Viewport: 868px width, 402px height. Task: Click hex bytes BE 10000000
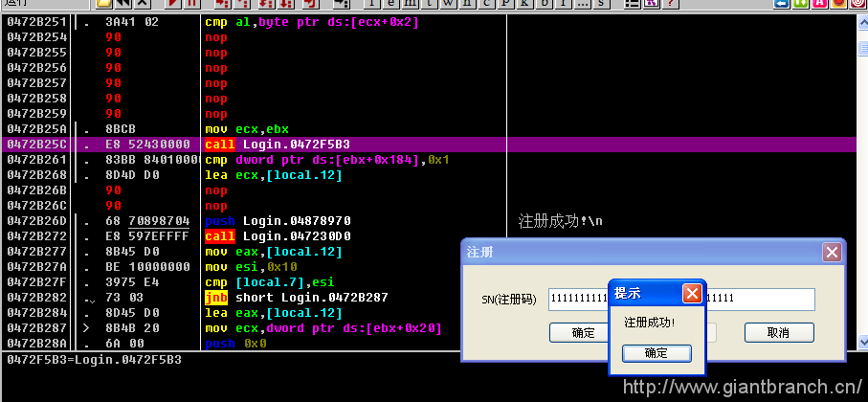coord(147,267)
